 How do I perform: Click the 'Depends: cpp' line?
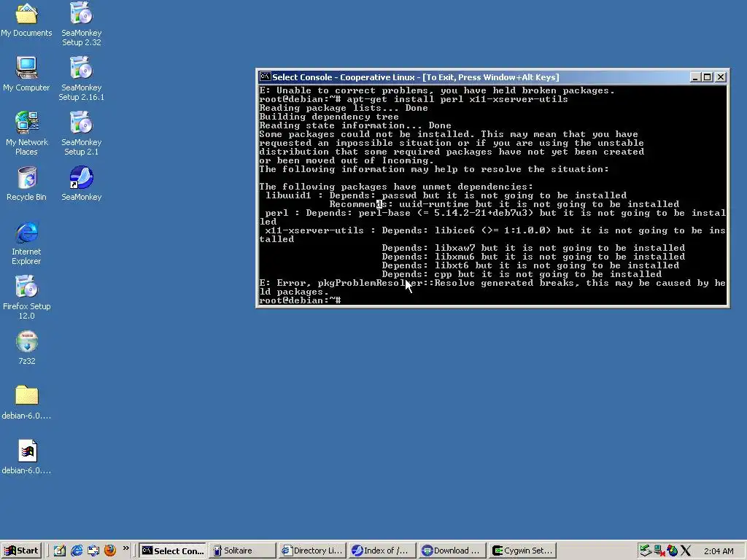pyautogui.click(x=522, y=274)
